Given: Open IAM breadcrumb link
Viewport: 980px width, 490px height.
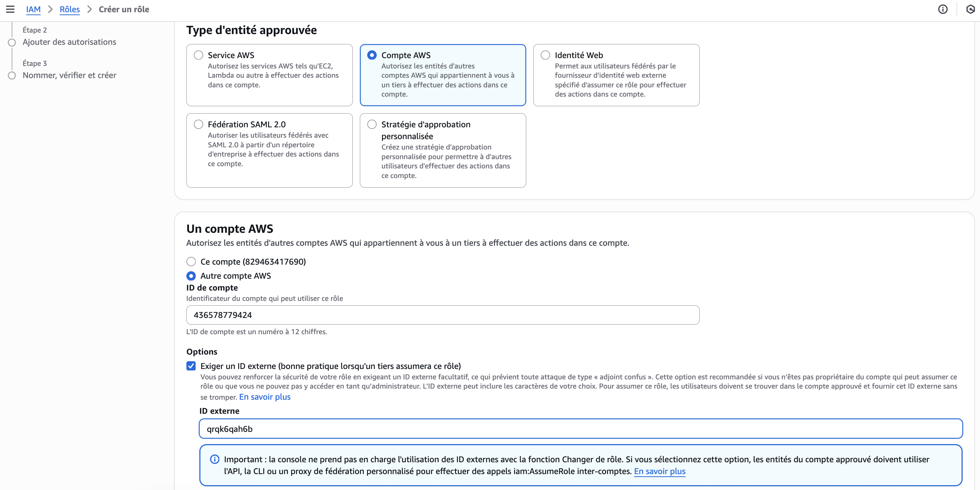Looking at the screenshot, I should coord(33,9).
